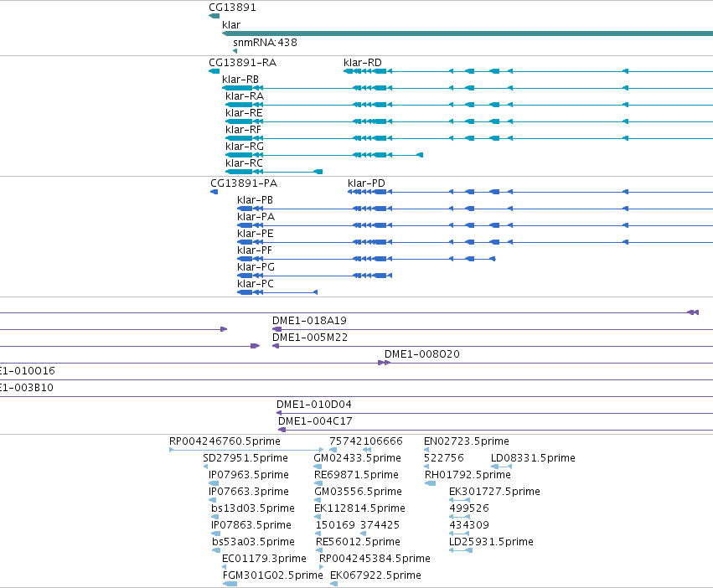Click the EN02723.5prime EST label

pos(467,441)
